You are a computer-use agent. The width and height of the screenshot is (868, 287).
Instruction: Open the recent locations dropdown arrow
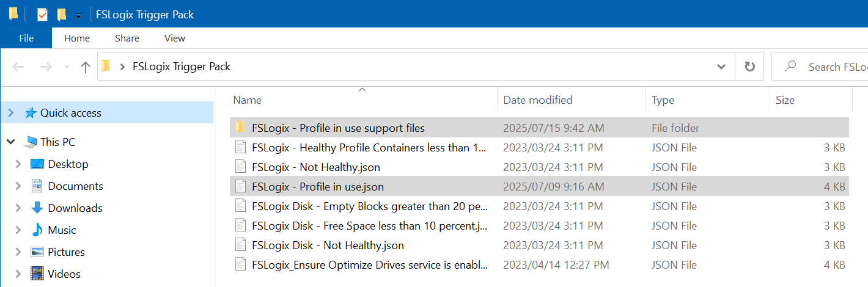(67, 67)
